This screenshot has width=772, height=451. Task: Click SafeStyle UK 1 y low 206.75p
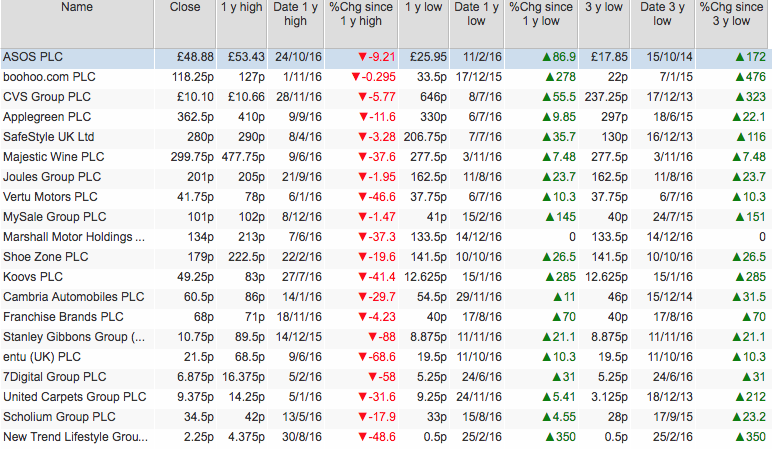click(x=425, y=137)
